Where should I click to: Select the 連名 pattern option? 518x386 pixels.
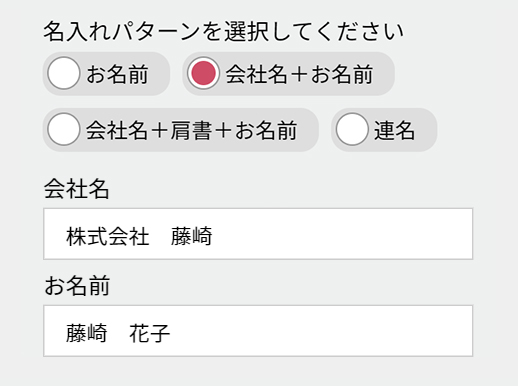pyautogui.click(x=384, y=130)
